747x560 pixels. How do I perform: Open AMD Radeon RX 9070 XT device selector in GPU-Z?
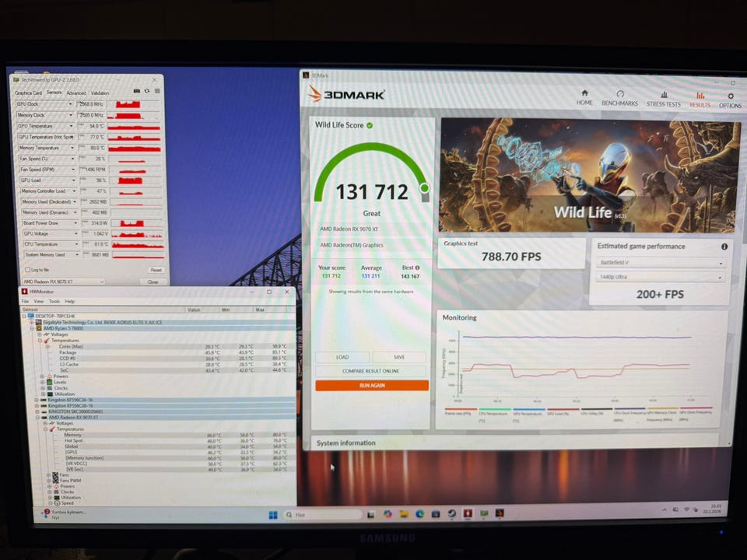[x=63, y=282]
